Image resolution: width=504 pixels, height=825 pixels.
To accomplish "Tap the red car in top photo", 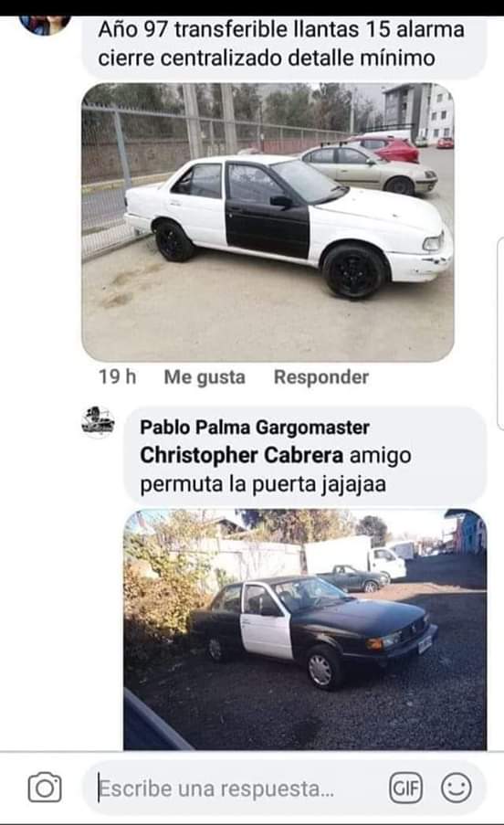I will click(390, 148).
